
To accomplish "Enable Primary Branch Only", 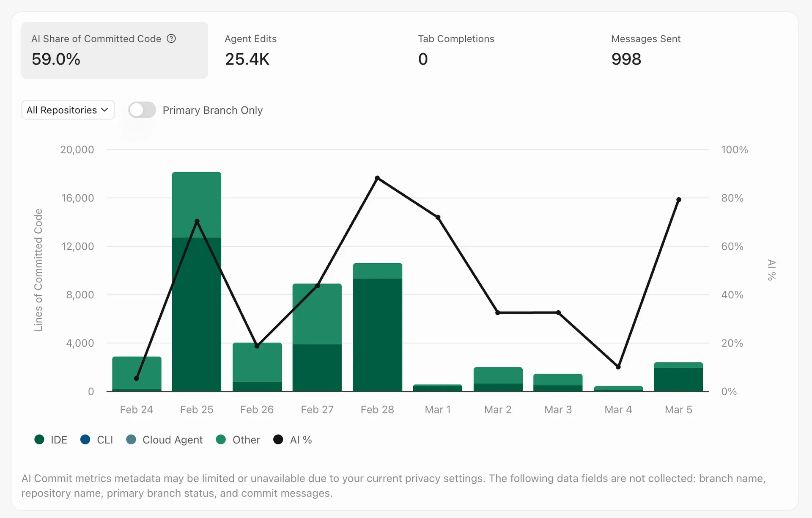I will click(x=142, y=110).
